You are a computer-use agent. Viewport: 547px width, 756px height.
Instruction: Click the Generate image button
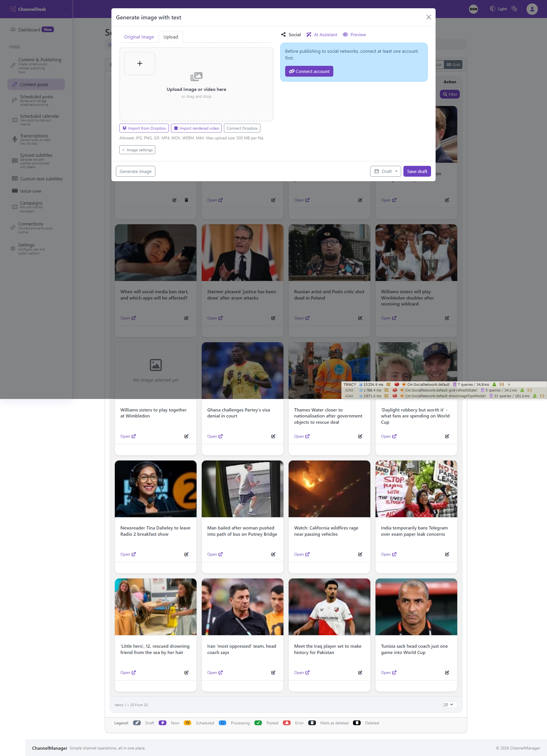[135, 171]
